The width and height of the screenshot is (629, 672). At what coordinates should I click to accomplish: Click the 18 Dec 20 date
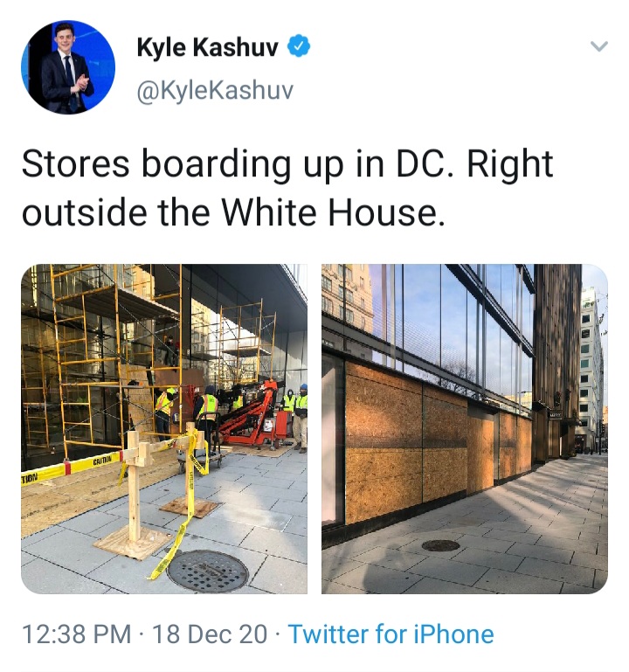click(x=210, y=634)
